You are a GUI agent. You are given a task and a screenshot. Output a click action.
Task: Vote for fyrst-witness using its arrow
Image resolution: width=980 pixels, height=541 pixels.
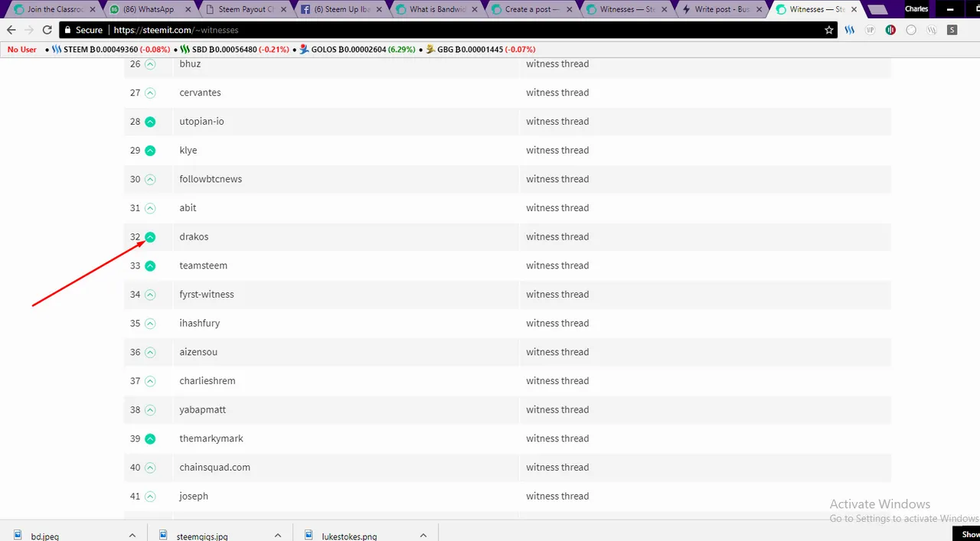(x=150, y=295)
